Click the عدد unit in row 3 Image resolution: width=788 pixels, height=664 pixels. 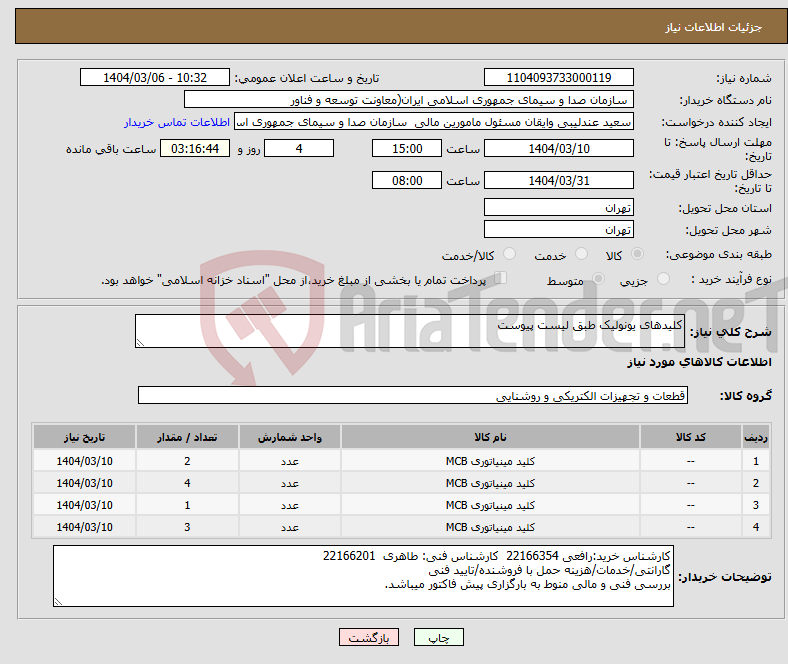point(290,505)
